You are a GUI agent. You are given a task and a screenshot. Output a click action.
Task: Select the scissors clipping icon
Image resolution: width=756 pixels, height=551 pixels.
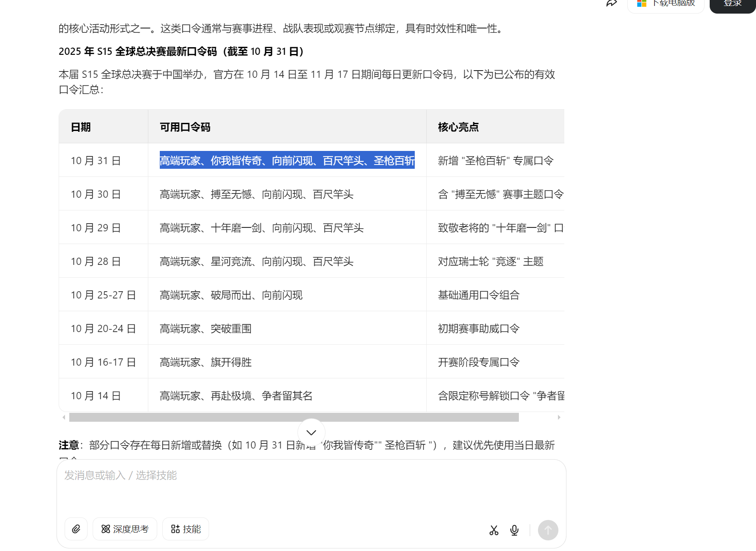[x=493, y=530]
